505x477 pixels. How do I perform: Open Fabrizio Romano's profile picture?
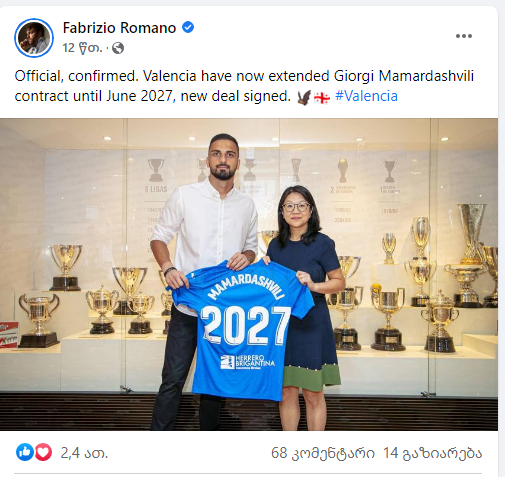click(34, 38)
